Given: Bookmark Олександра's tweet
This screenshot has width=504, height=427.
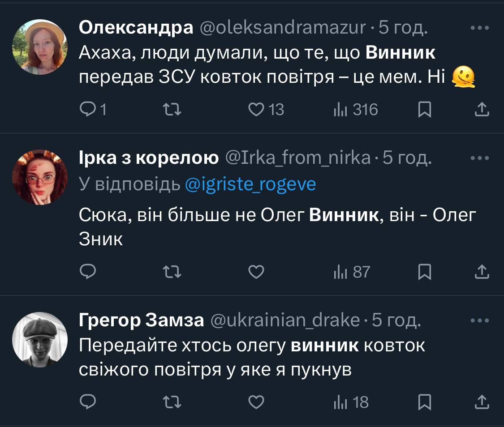Looking at the screenshot, I should click(424, 110).
